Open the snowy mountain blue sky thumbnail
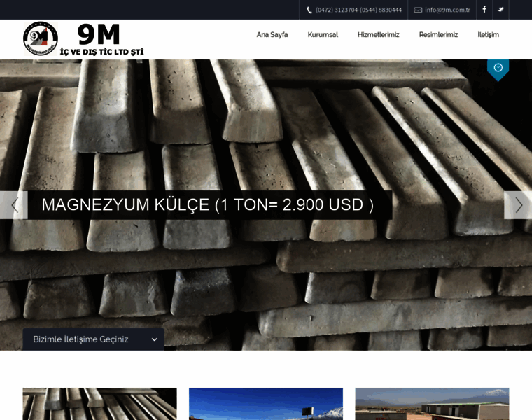The width and height of the screenshot is (532, 420). 266,404
